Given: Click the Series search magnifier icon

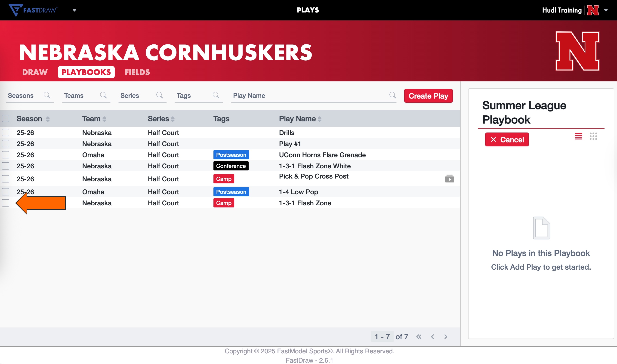Looking at the screenshot, I should [x=159, y=95].
